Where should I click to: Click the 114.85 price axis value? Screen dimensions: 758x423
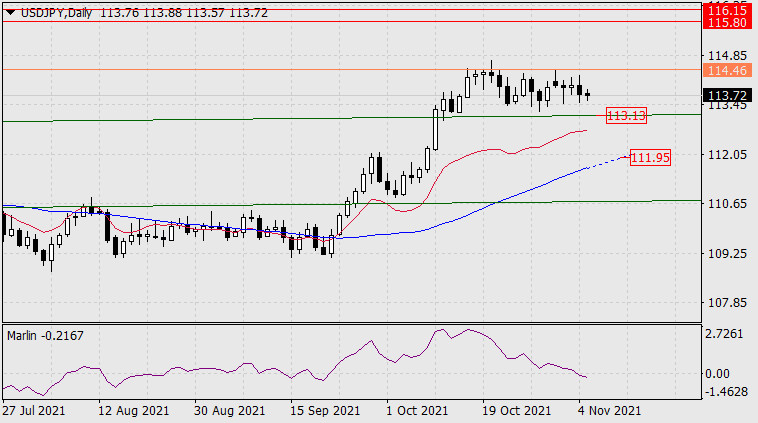coord(727,56)
